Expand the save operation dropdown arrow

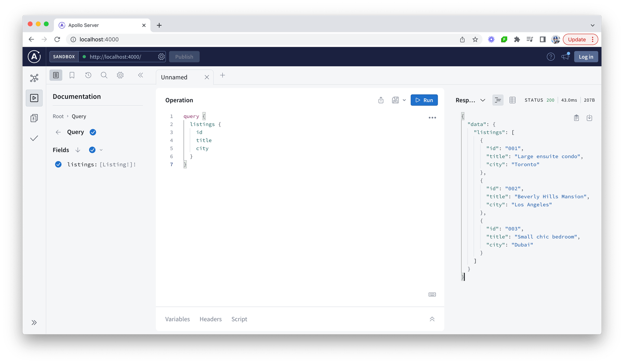pos(404,100)
